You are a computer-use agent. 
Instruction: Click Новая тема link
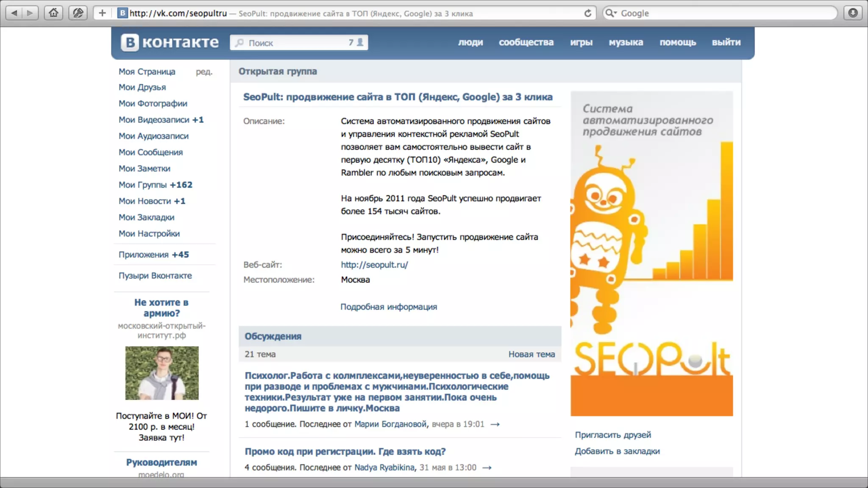click(x=531, y=354)
